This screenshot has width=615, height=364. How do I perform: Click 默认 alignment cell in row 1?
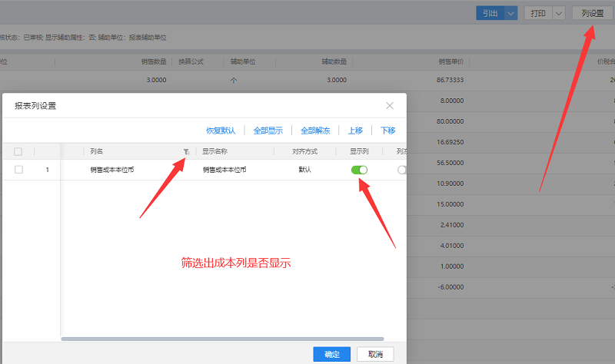(x=305, y=170)
